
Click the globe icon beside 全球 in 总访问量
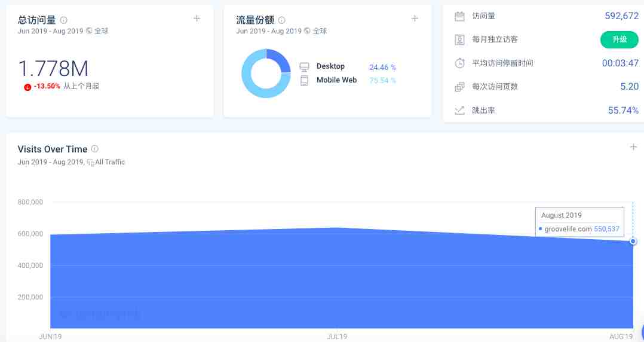[x=89, y=31]
